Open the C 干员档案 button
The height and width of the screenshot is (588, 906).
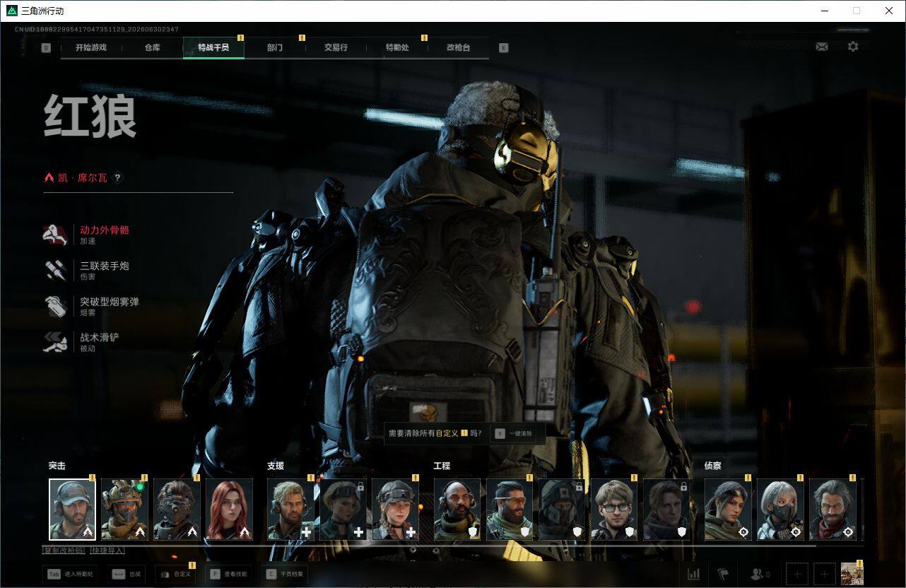coord(285,574)
